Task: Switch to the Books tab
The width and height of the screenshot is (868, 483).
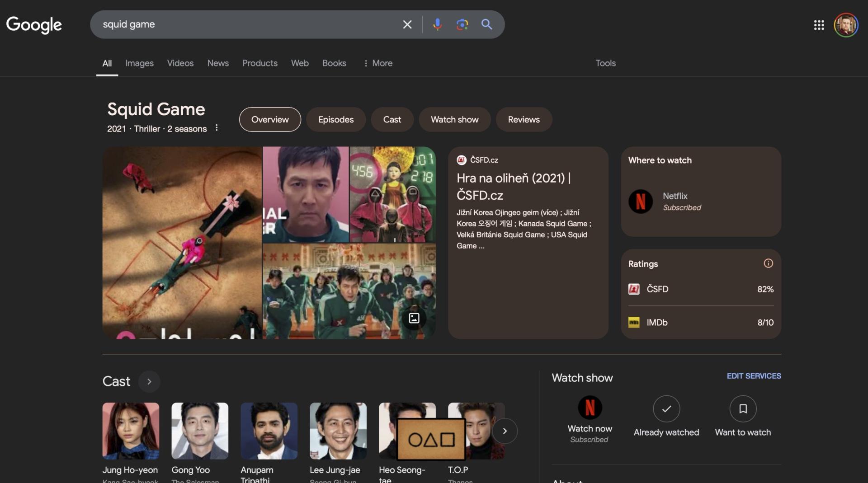Action: point(334,63)
